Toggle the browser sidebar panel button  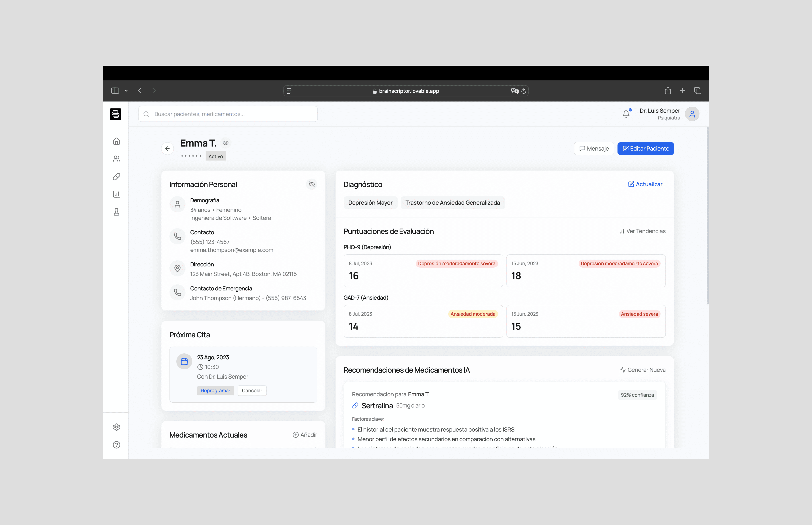pos(115,91)
